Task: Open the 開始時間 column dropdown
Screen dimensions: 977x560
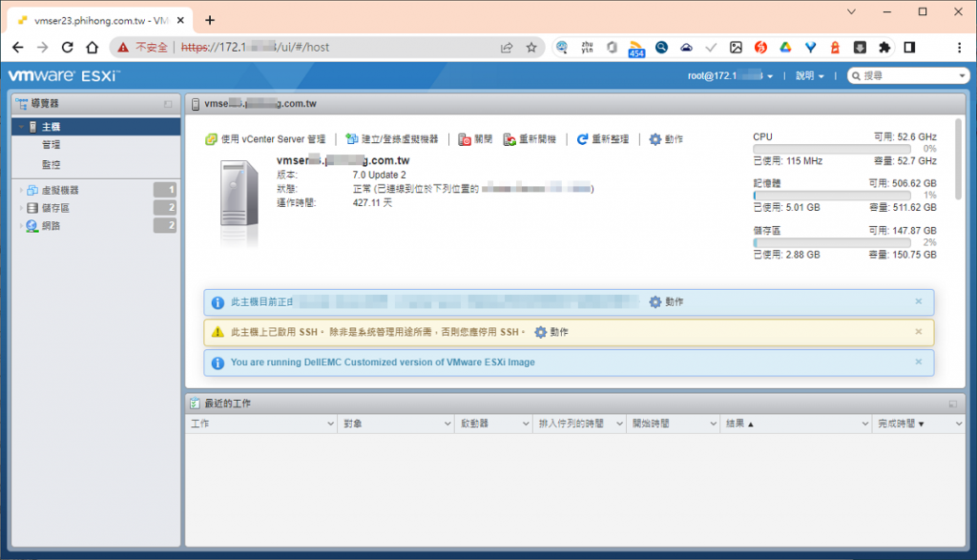Action: tap(713, 424)
